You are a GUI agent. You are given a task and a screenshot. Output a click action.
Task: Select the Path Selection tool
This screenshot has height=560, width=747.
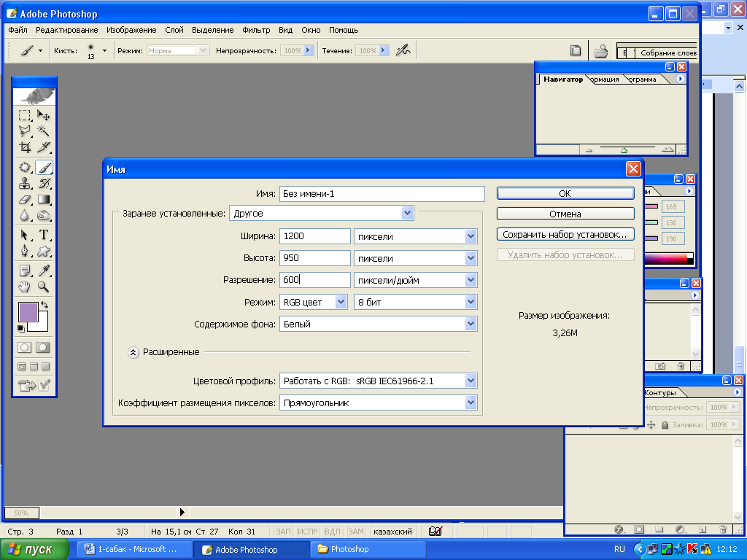[x=25, y=235]
